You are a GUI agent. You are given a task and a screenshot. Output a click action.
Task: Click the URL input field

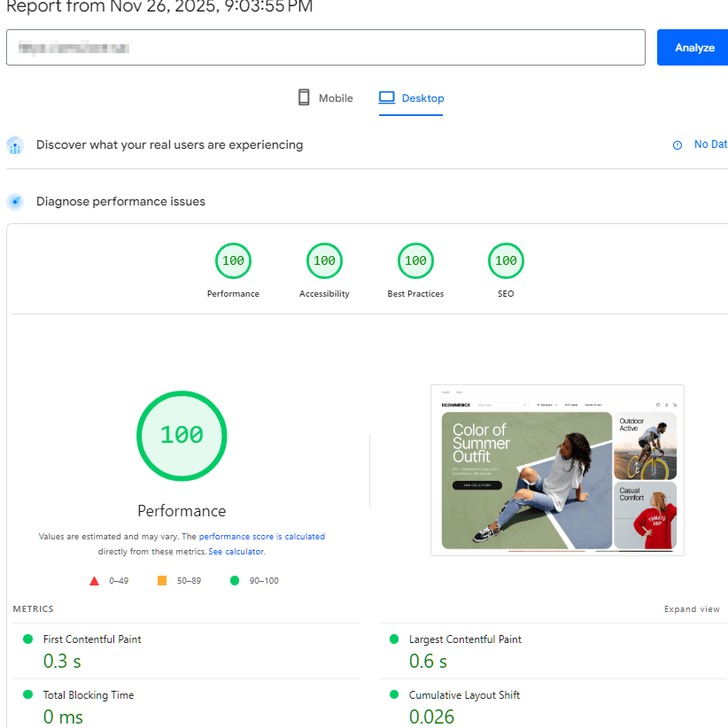(325, 48)
